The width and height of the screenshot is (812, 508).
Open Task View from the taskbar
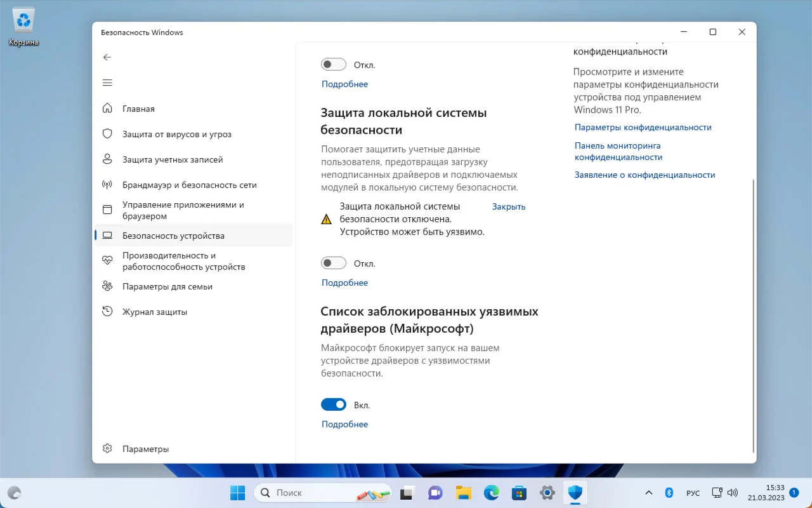[x=407, y=493]
